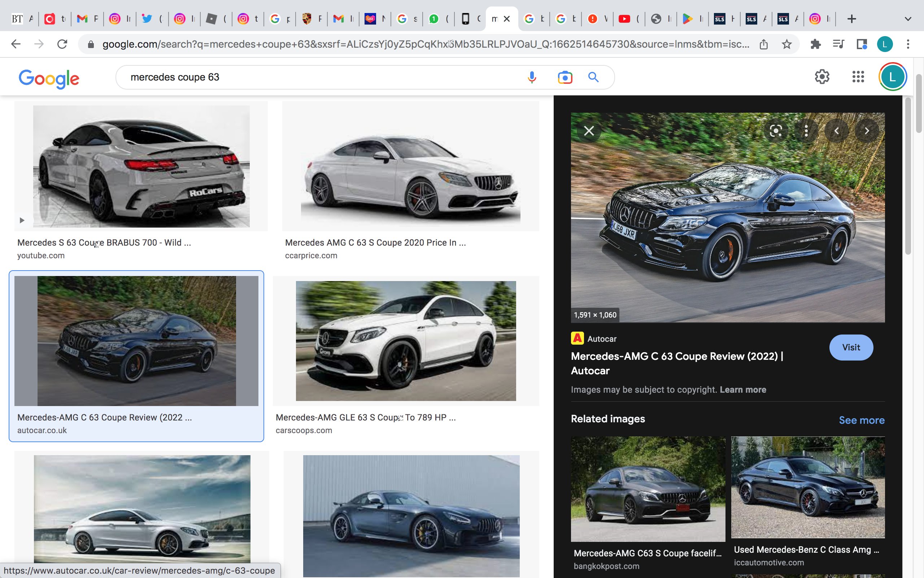Open Mercedes S 63 Coupe BRABUS thumbnail
This screenshot has height=578, width=924.
click(141, 166)
